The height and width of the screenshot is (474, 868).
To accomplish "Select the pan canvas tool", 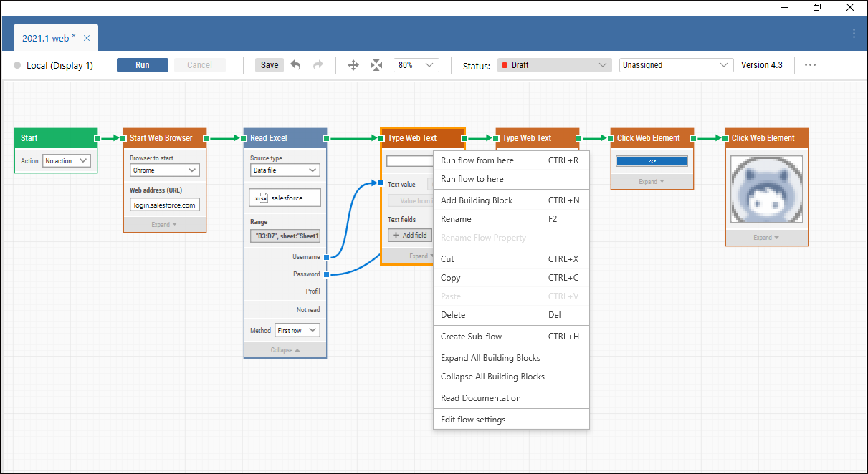I will point(353,64).
